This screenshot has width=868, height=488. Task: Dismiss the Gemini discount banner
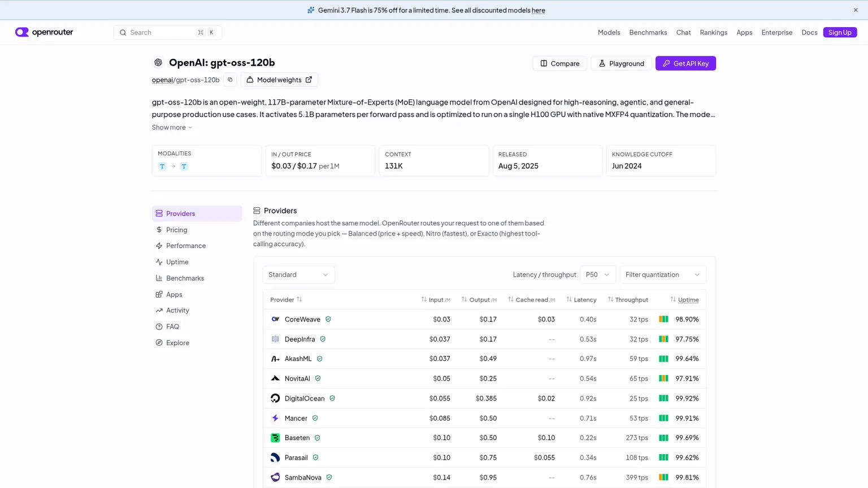pyautogui.click(x=856, y=10)
